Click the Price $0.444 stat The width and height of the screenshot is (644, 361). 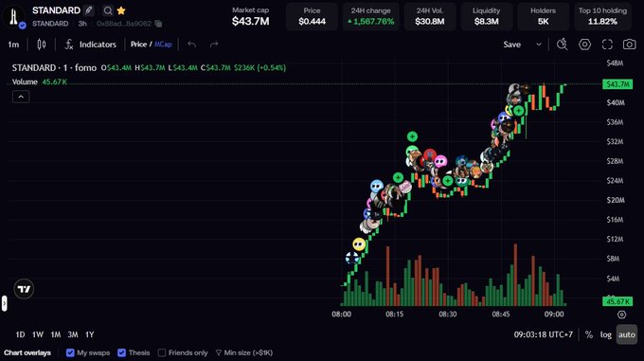tap(313, 16)
